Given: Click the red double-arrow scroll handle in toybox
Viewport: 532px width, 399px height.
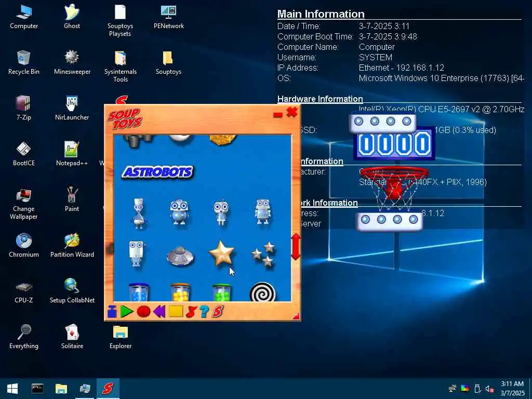Looking at the screenshot, I should coord(296,247).
